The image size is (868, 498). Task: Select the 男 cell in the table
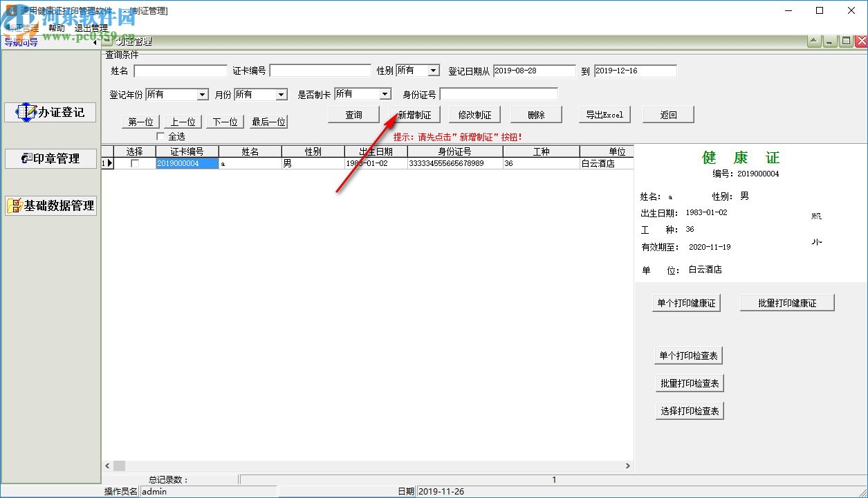[x=313, y=164]
